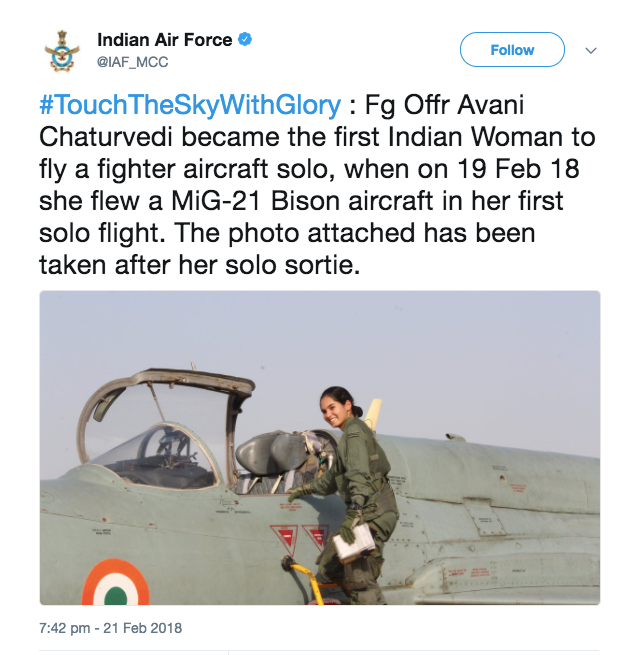The image size is (633, 655).
Task: Click the pilot's face in the photo
Action: click(335, 412)
